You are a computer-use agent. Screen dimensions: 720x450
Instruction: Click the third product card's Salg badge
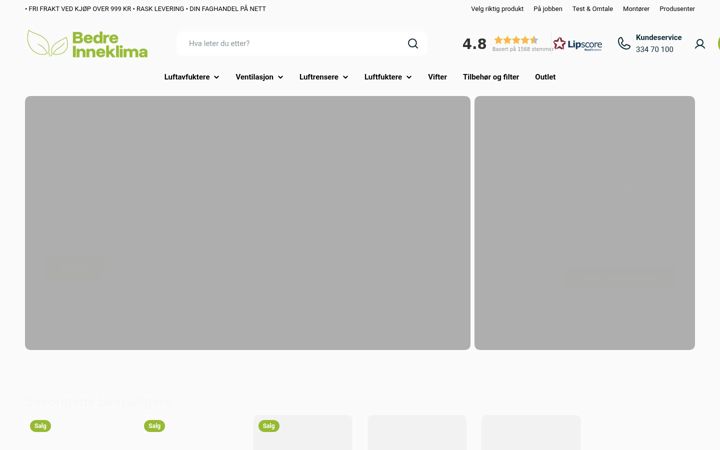(x=269, y=426)
